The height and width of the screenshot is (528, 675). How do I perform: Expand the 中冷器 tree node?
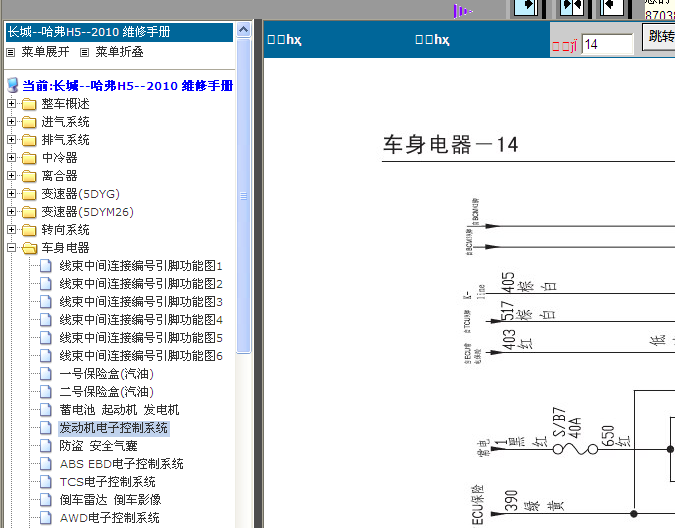click(12, 157)
